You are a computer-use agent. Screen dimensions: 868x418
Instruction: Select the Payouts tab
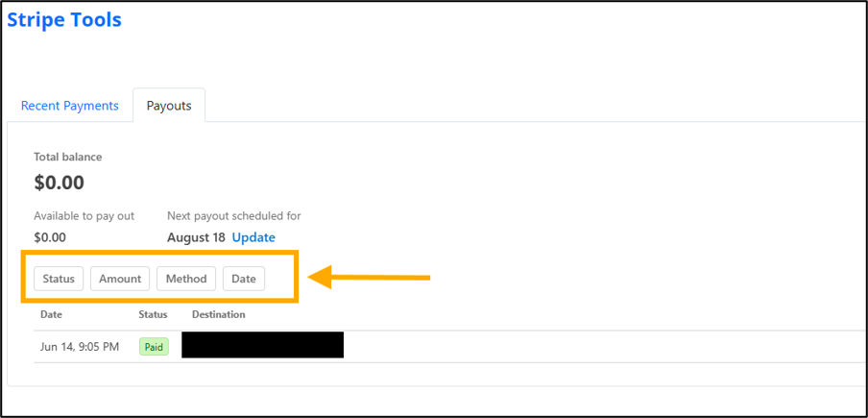point(169,106)
